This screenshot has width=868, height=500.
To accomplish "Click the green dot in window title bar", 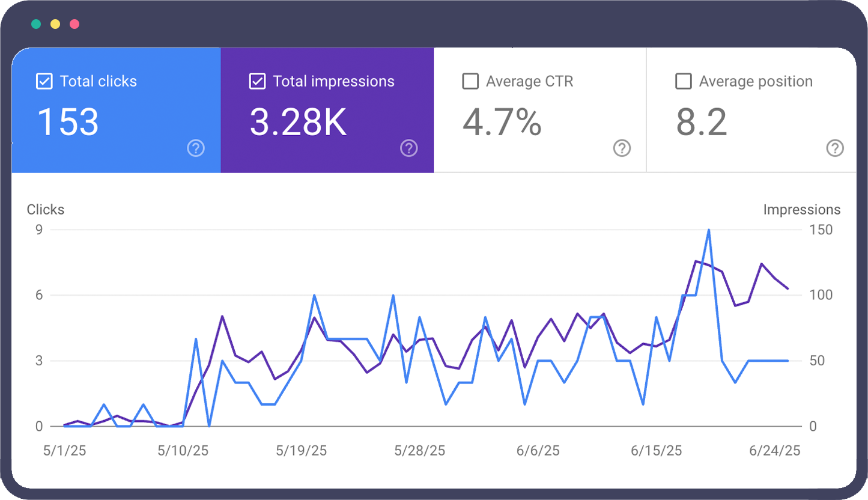I will point(36,24).
